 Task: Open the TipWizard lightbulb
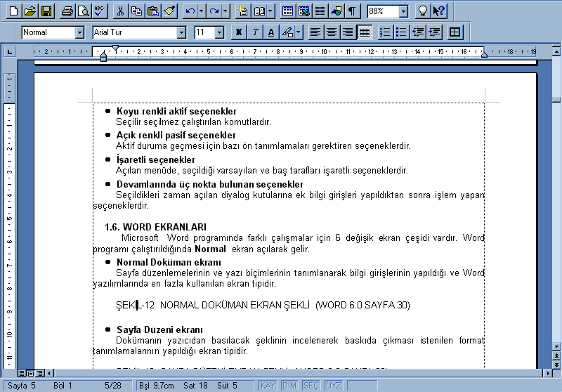[x=423, y=11]
